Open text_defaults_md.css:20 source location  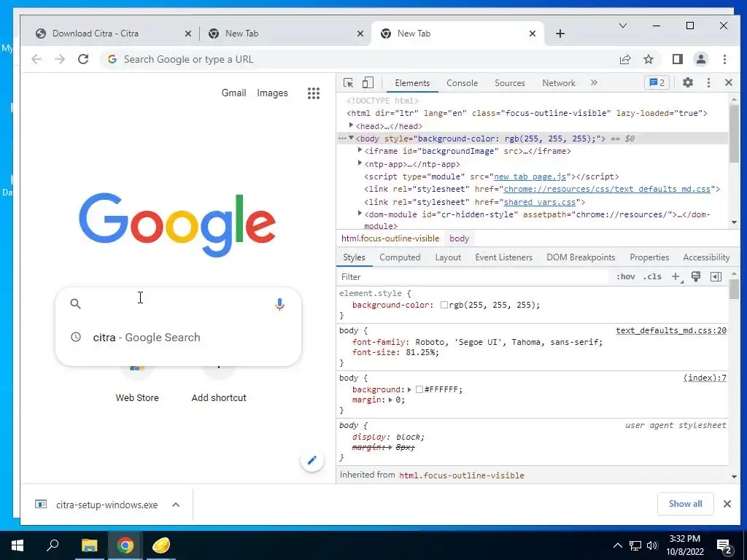[671, 330]
